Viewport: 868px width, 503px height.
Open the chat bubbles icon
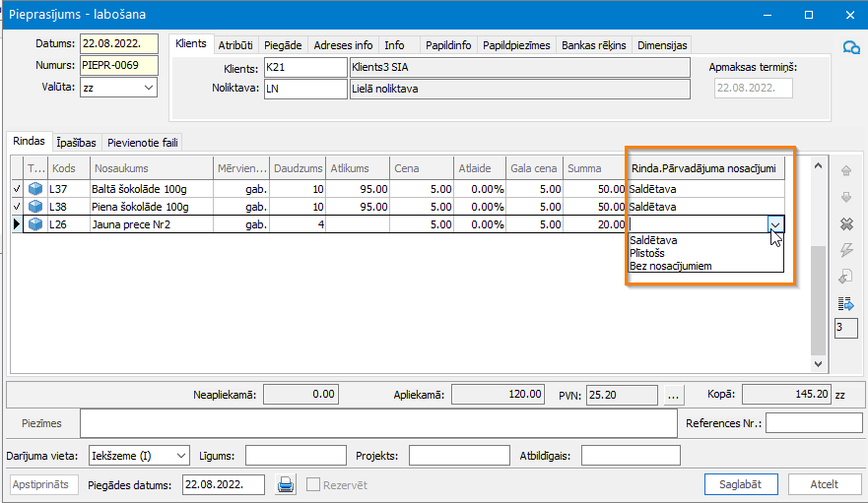pyautogui.click(x=850, y=46)
